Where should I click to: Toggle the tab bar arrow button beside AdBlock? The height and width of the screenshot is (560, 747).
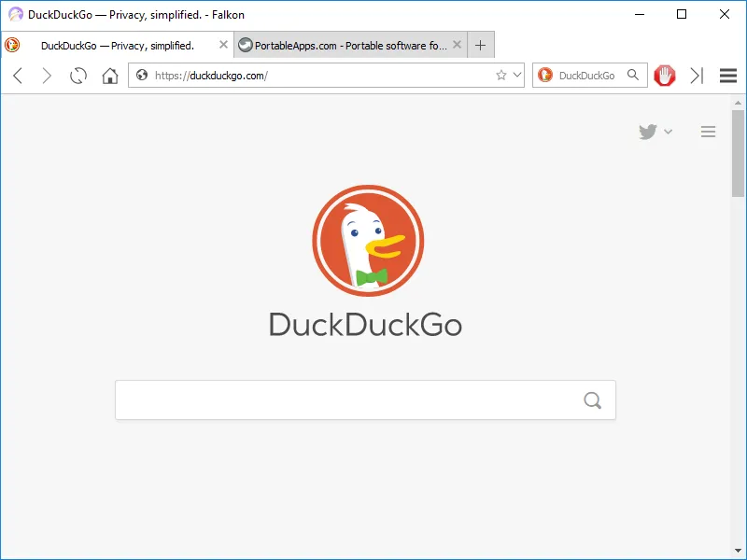pyautogui.click(x=696, y=76)
